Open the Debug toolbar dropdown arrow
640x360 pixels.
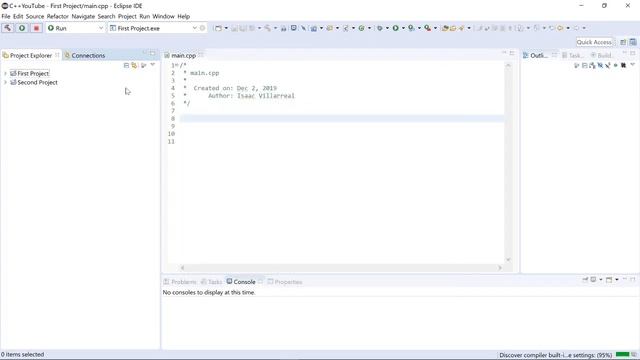pyautogui.click(x=387, y=28)
